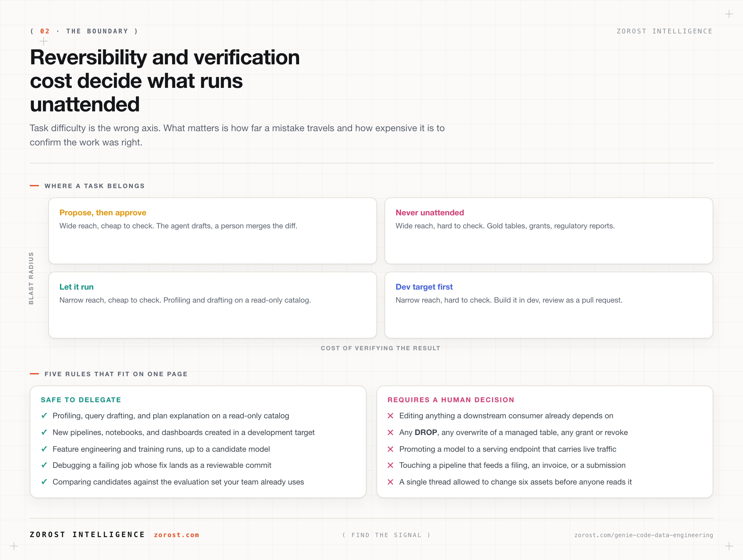Select the Propose, then approve card
The width and height of the screenshot is (743, 560).
(213, 230)
